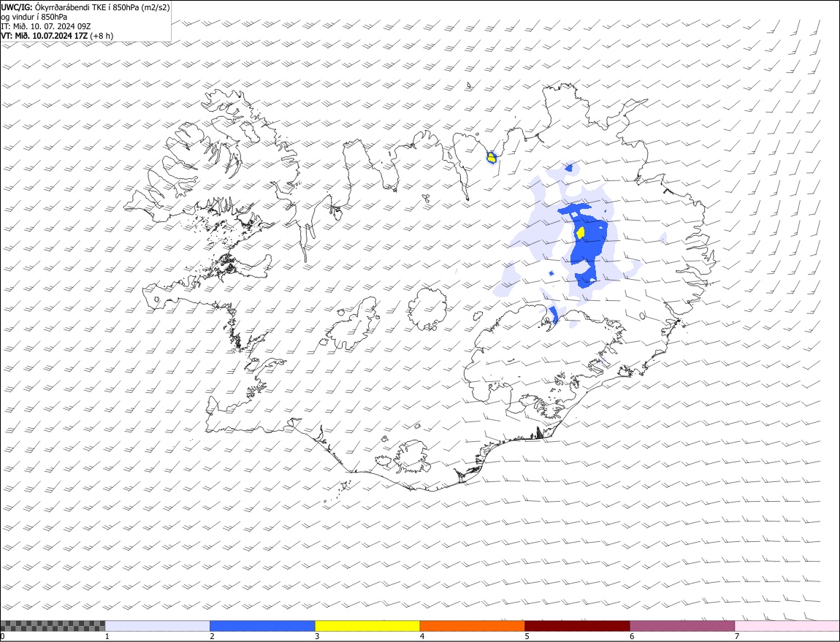The height and width of the screenshot is (642, 840).
Task: Click the orange 4–5 legend swatch
Action: 473,626
